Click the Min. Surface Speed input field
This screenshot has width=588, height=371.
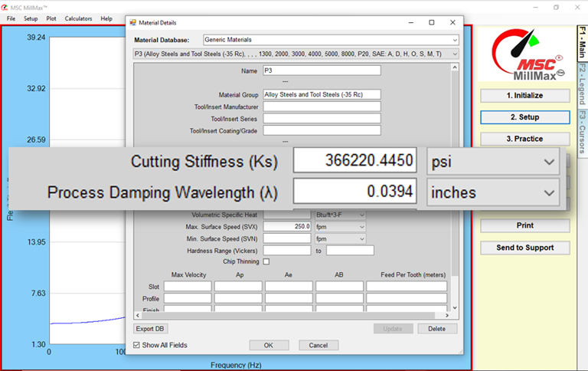click(x=287, y=239)
